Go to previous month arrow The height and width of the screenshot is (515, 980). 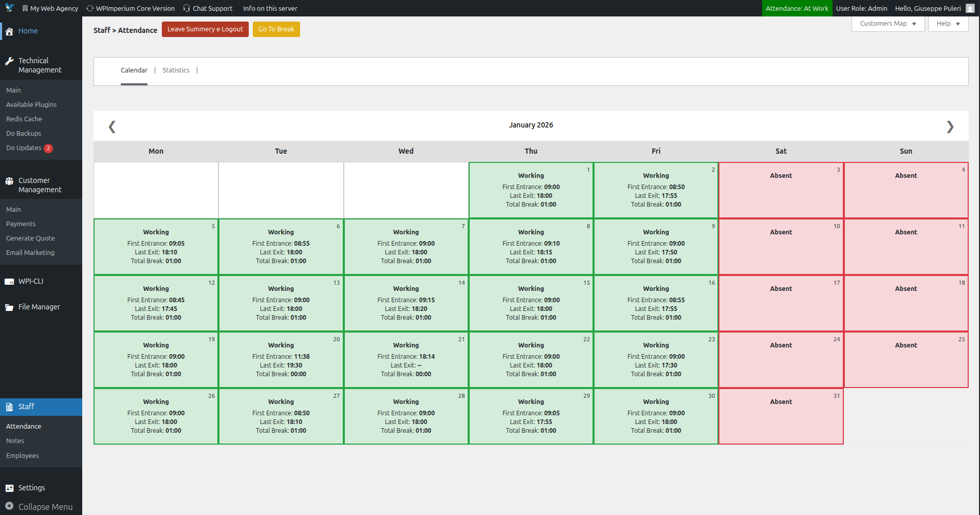pos(112,126)
